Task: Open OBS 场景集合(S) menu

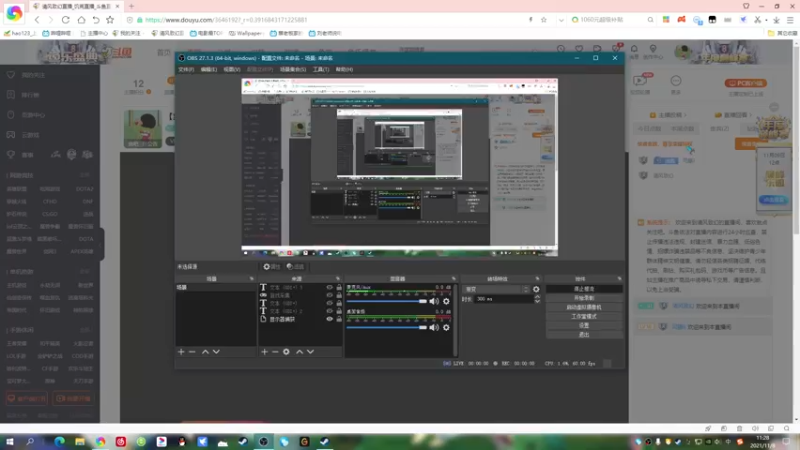Action: (293, 69)
